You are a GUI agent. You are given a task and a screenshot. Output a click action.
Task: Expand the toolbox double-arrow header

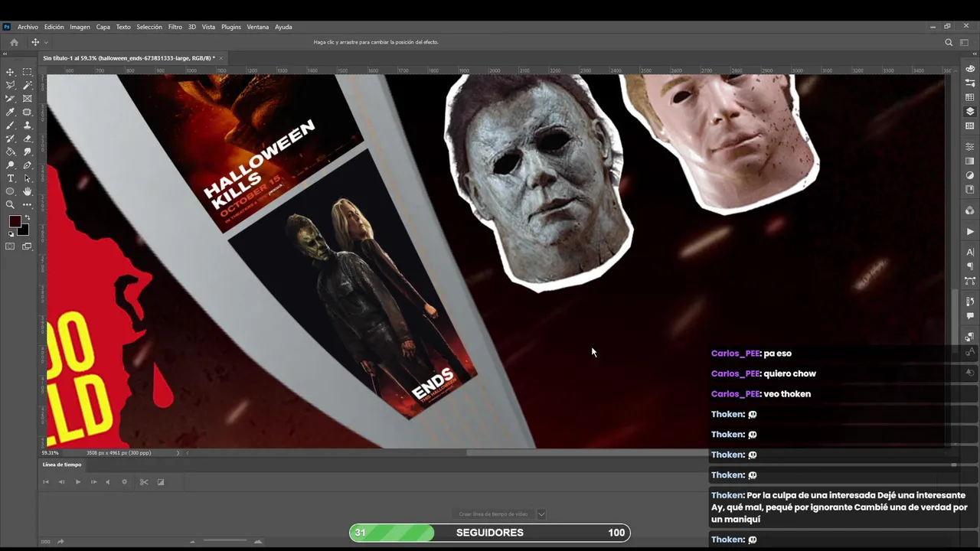(x=6, y=54)
